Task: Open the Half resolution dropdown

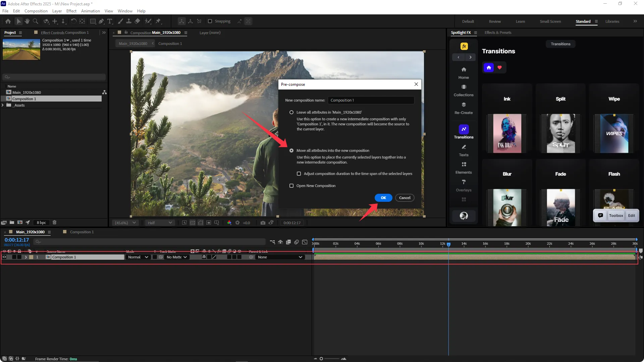Action: [x=160, y=223]
